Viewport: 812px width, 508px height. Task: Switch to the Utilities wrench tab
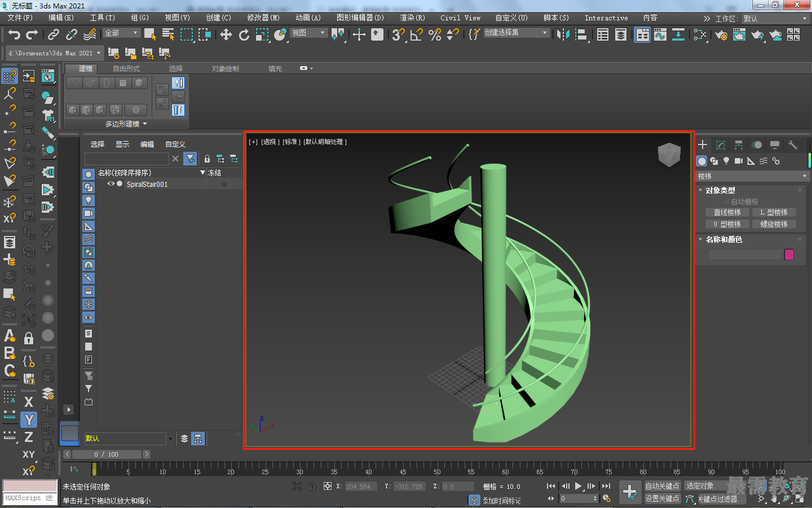792,145
